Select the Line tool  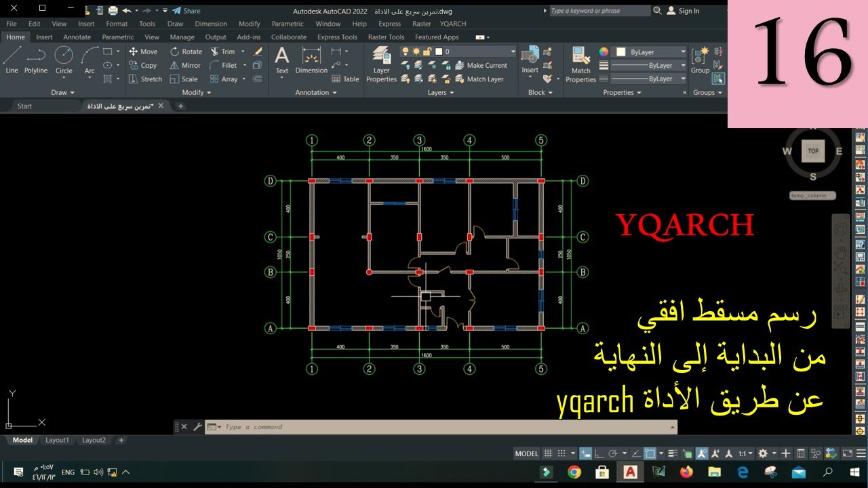pyautogui.click(x=12, y=60)
